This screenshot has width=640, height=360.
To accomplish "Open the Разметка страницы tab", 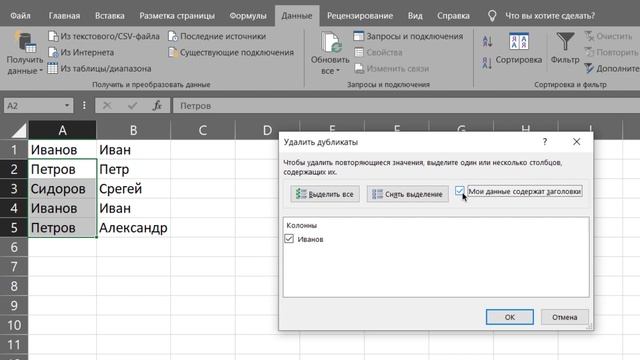I will tap(177, 16).
